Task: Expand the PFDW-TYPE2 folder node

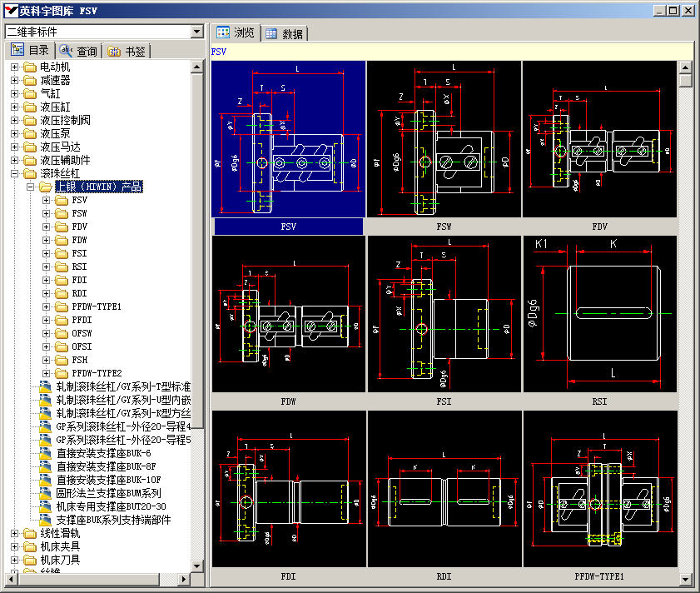Action: 47,373
